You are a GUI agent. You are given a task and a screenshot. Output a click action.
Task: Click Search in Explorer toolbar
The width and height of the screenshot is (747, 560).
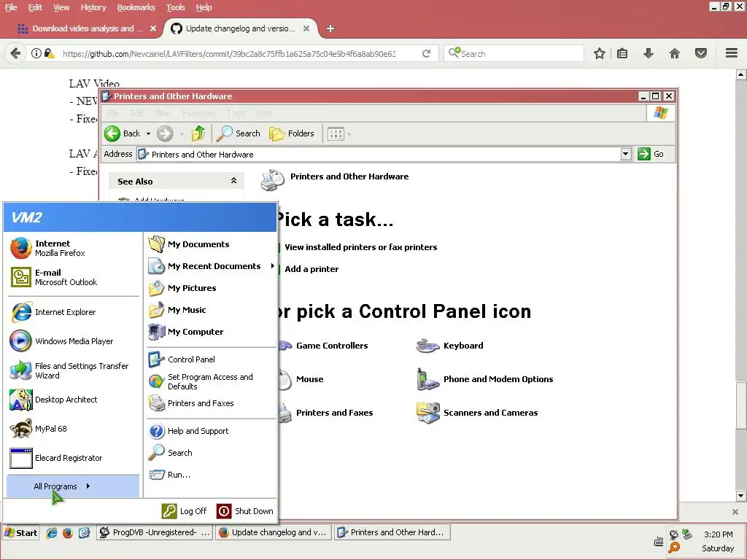(239, 134)
